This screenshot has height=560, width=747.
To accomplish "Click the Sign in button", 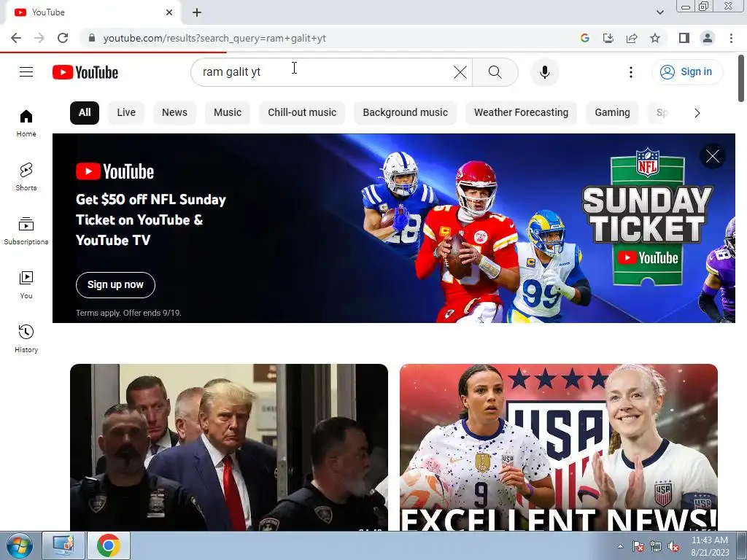I will [687, 72].
